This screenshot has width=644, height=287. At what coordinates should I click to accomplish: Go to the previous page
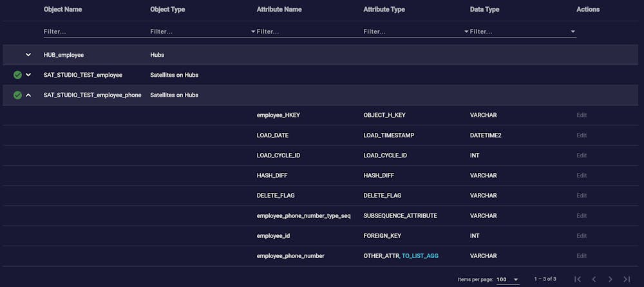click(x=594, y=279)
